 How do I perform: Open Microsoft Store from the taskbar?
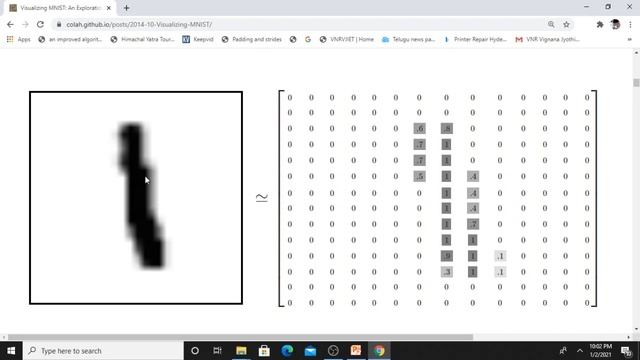tap(264, 351)
